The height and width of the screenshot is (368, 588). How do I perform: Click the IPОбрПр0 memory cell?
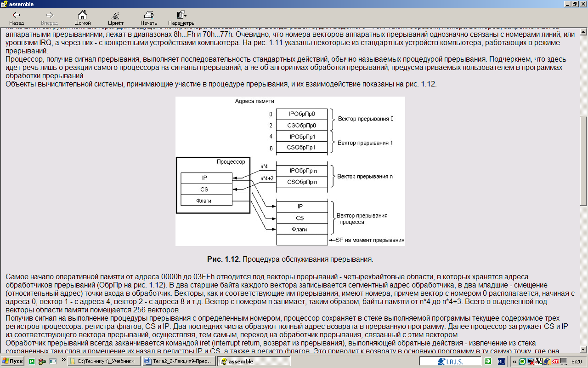[302, 114]
